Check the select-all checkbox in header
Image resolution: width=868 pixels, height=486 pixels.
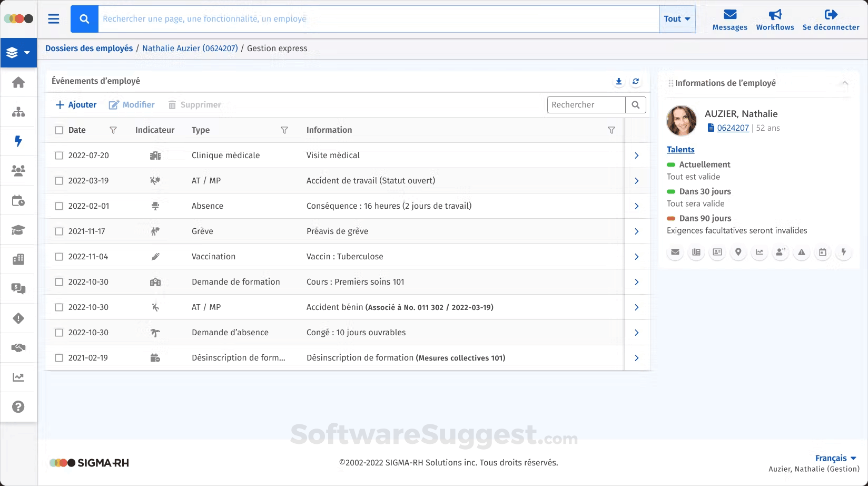point(59,130)
